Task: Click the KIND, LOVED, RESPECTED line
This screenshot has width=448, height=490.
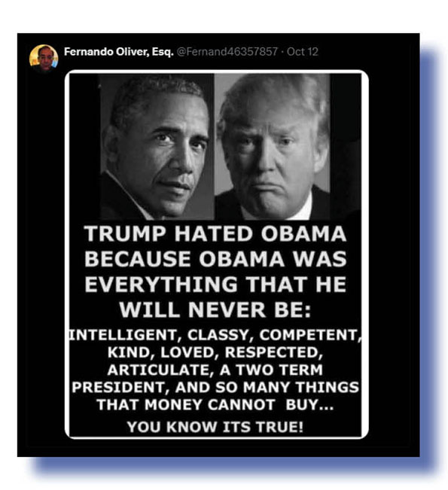Action: pos(215,352)
